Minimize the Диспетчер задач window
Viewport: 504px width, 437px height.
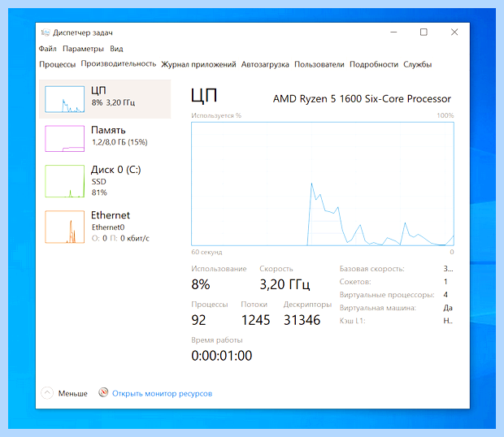pyautogui.click(x=393, y=32)
